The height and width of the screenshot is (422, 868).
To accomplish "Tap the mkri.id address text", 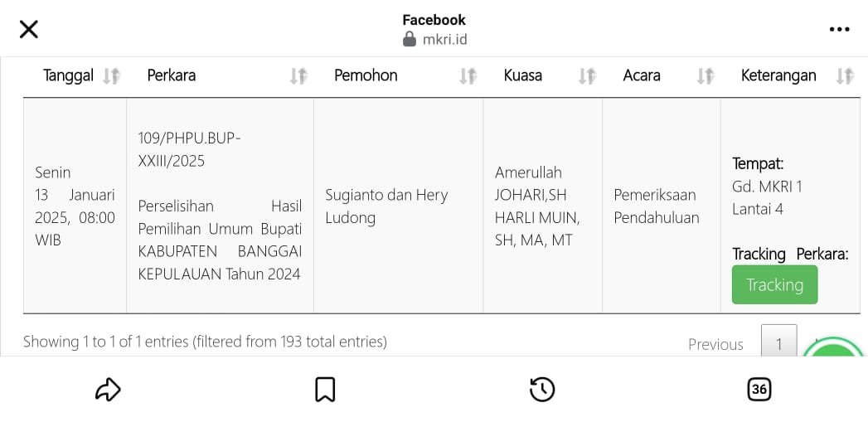I will pos(444,40).
